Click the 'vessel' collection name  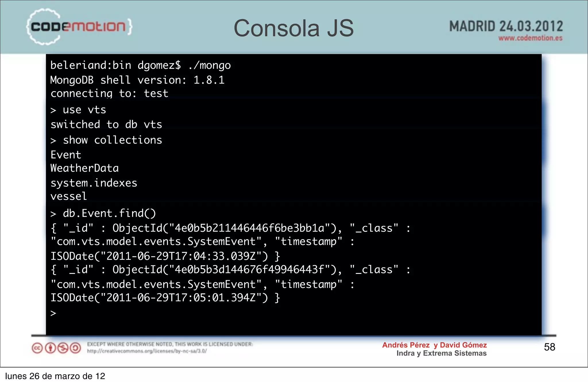tap(69, 196)
